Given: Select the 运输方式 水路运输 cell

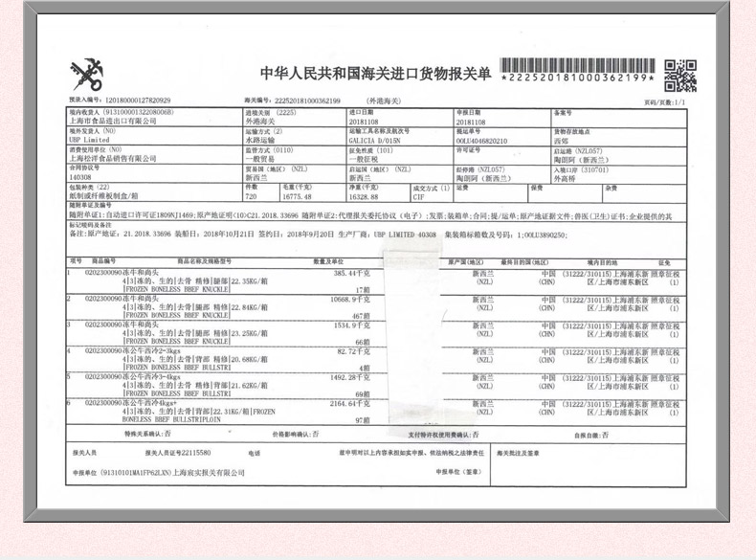Looking at the screenshot, I should click(x=295, y=136).
